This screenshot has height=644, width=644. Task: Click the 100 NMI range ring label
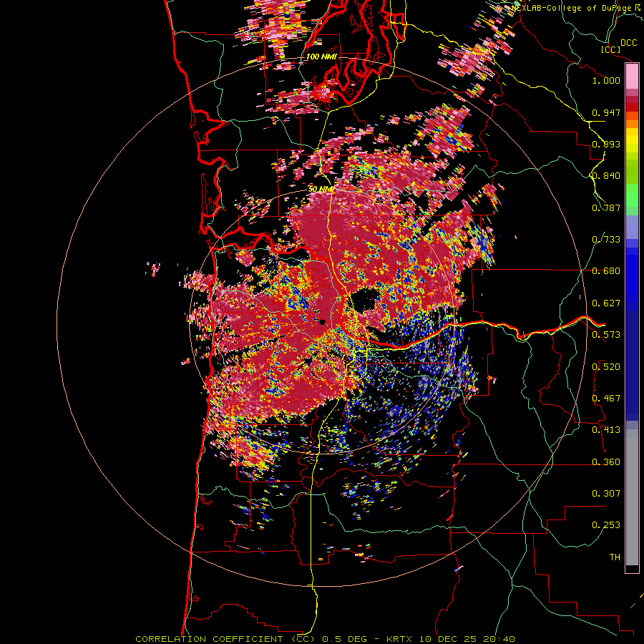[x=321, y=57]
